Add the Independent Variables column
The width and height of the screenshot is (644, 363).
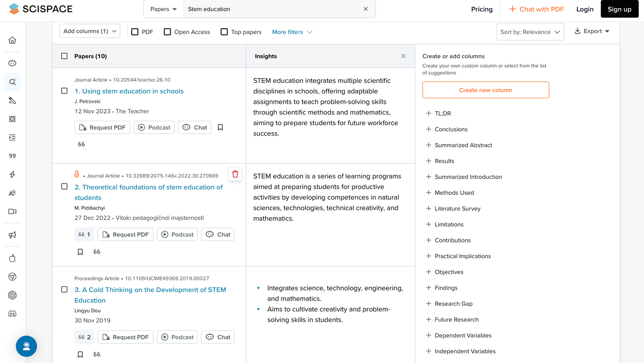tap(461, 351)
